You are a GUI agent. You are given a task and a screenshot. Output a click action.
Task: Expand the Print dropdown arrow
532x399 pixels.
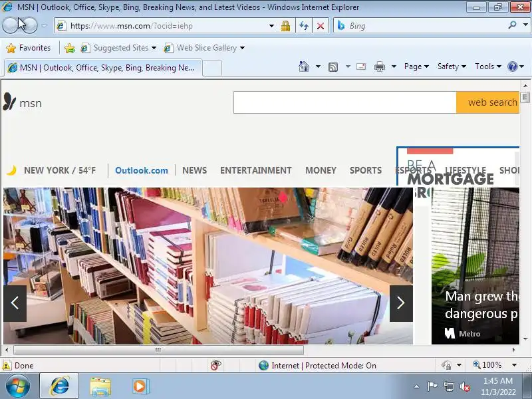pos(394,66)
